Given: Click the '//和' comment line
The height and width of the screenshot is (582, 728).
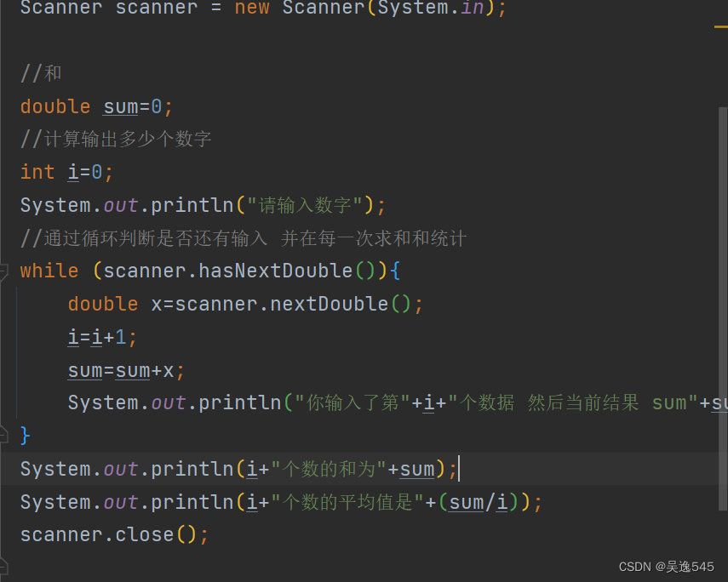Looking at the screenshot, I should click(x=41, y=73).
